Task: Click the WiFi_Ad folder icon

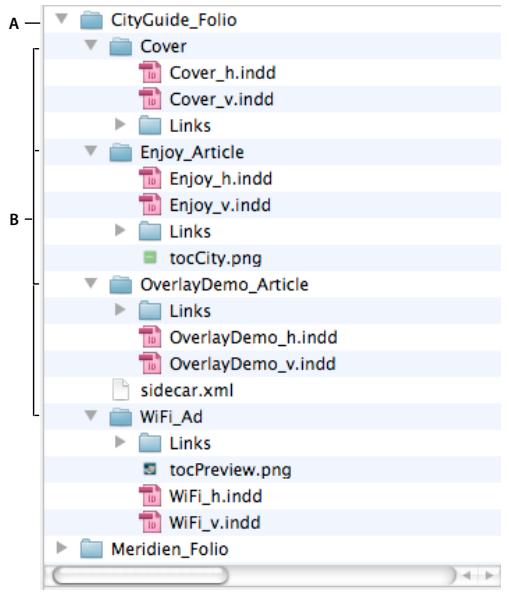Action: tap(120, 416)
